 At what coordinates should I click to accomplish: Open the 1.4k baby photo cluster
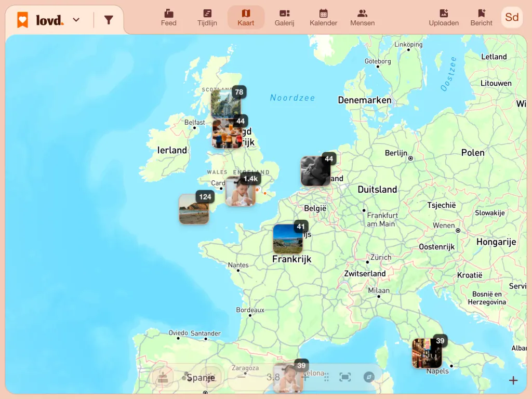pos(241,191)
